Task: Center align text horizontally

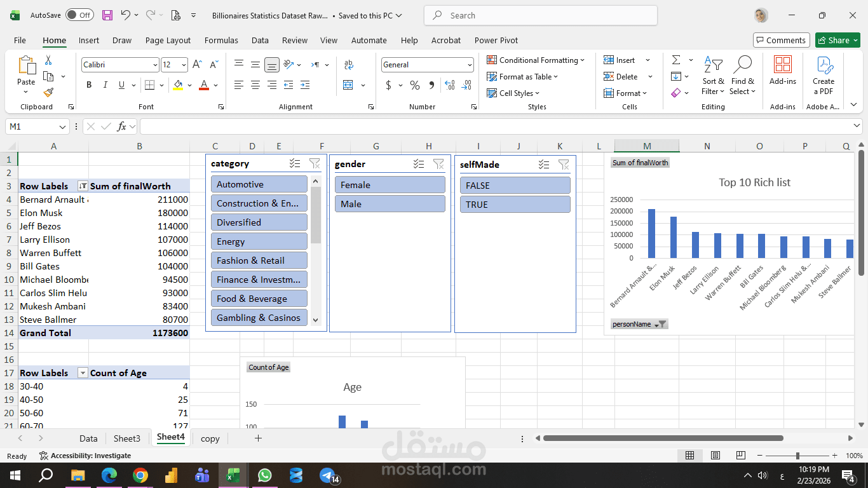Action: point(255,85)
